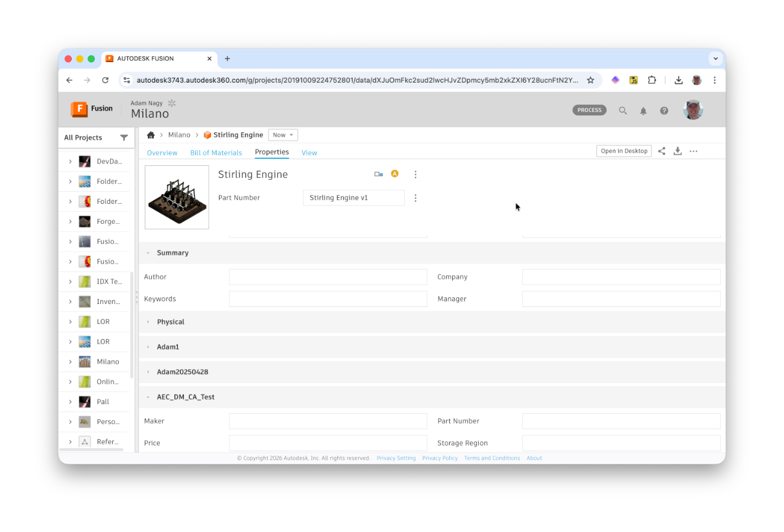This screenshot has width=784, height=532.
Task: Click the search magnifier icon in header
Action: (x=623, y=110)
